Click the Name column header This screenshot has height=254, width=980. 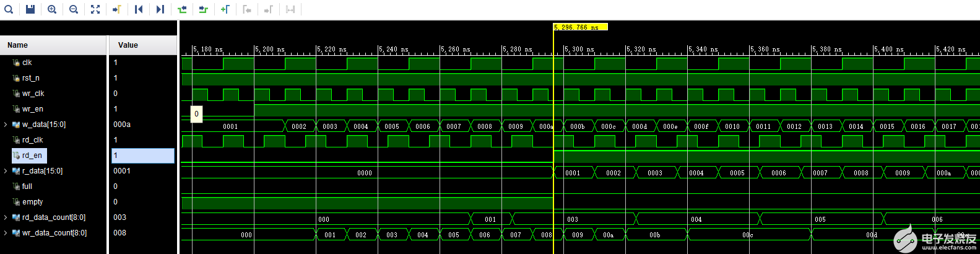coord(53,45)
